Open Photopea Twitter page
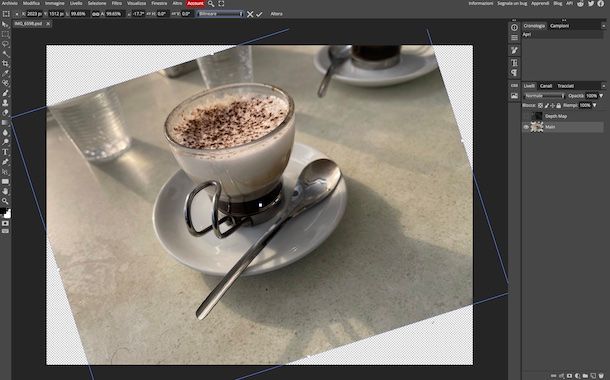The width and height of the screenshot is (610, 380). [x=591, y=4]
